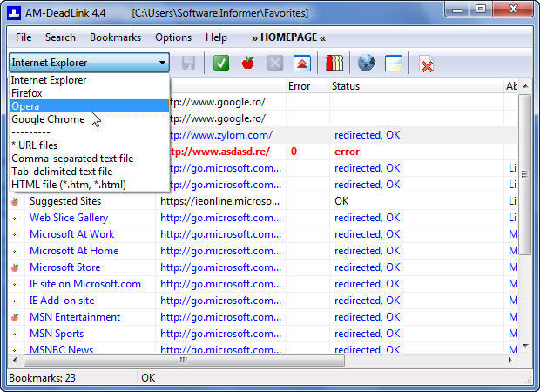
Task: Click the apple icon beside Suggested Sites
Action: click(15, 201)
